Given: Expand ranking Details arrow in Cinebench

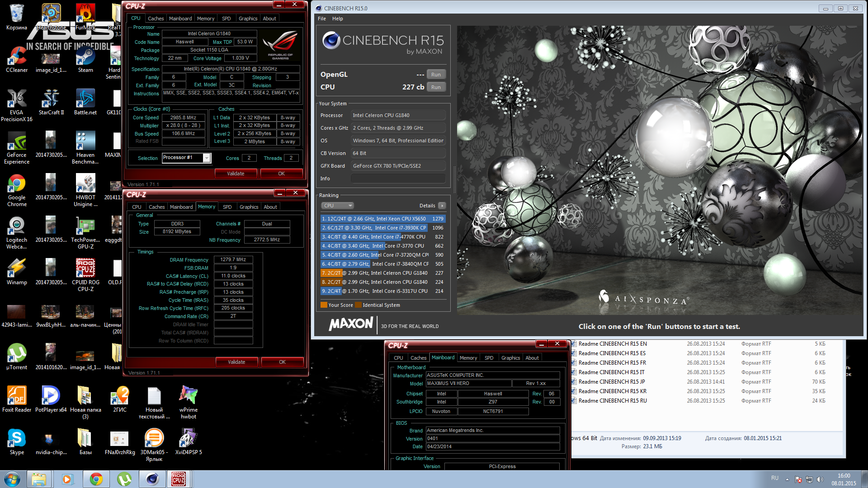Looking at the screenshot, I should [x=442, y=206].
